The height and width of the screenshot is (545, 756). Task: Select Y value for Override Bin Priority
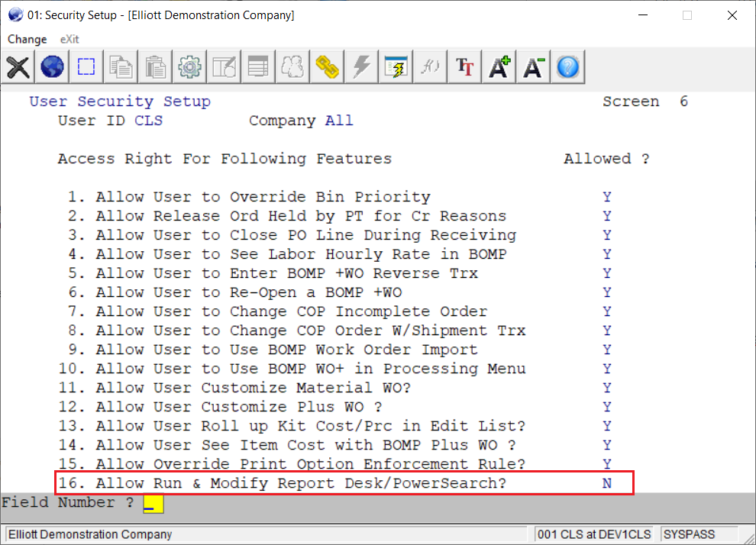607,197
